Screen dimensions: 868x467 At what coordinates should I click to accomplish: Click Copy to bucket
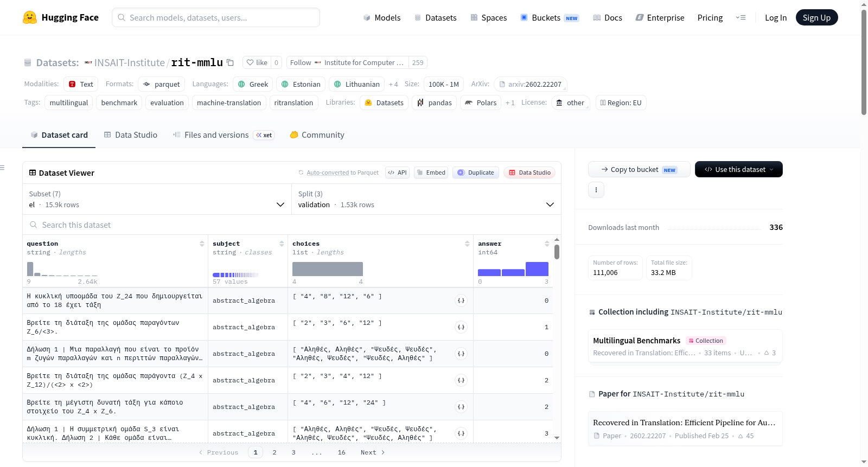click(x=639, y=169)
